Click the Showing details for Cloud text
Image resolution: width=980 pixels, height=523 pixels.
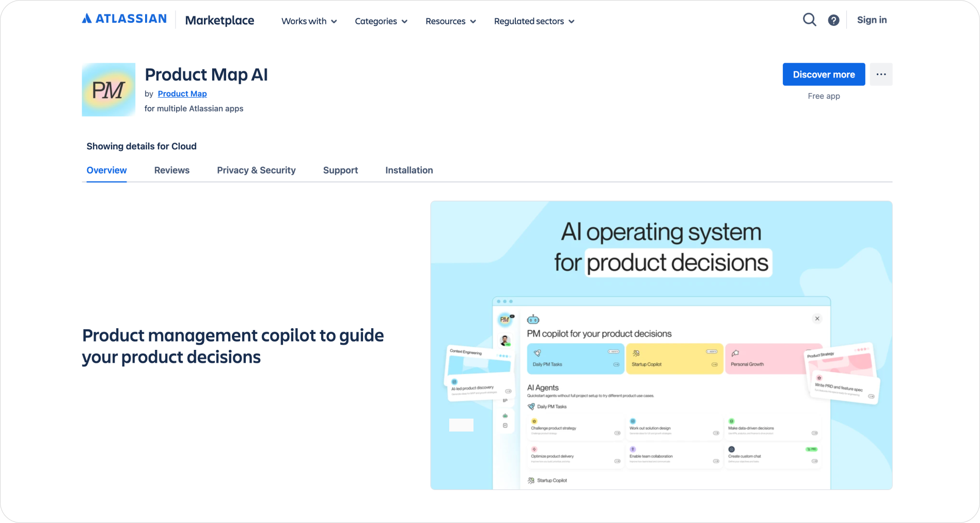141,146
